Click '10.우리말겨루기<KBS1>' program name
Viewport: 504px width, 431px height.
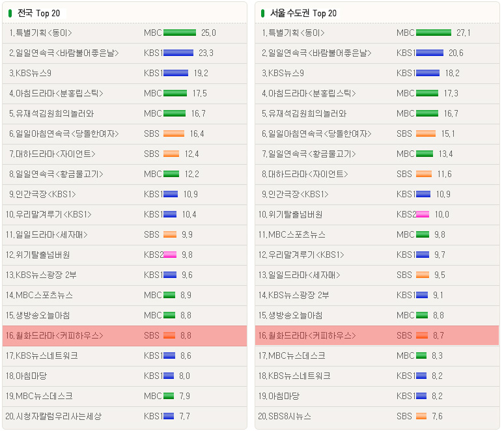click(49, 214)
